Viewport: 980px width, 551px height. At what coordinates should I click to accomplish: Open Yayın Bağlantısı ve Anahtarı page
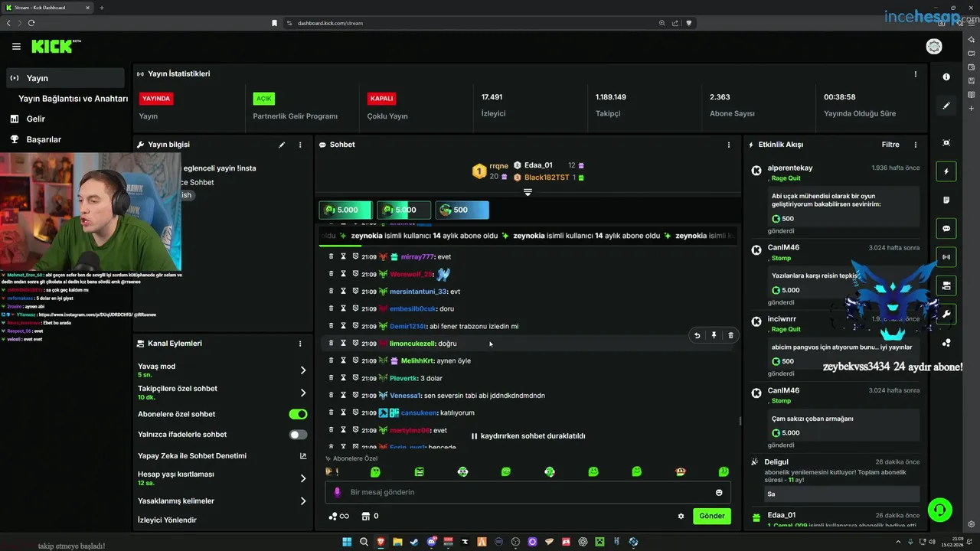73,99
